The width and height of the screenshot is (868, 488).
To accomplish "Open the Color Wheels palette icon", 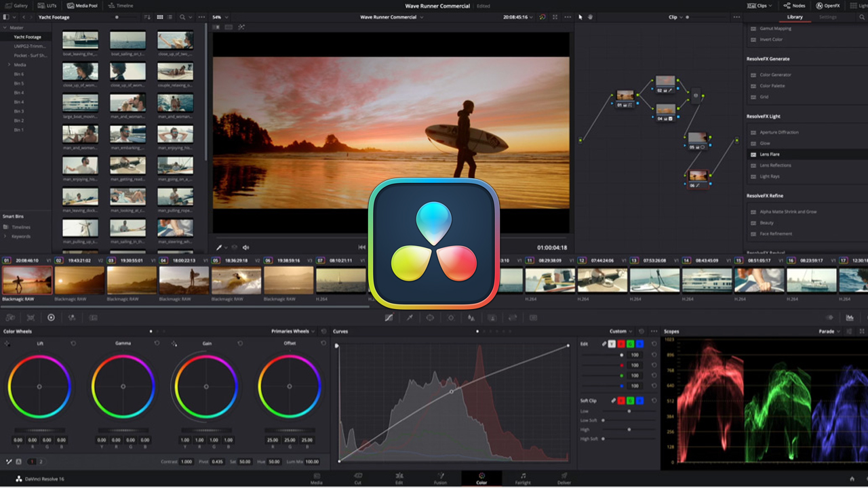I will [x=51, y=317].
